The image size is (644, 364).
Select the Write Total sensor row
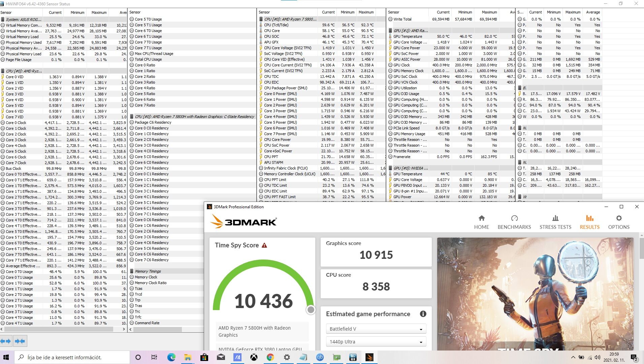[451, 19]
